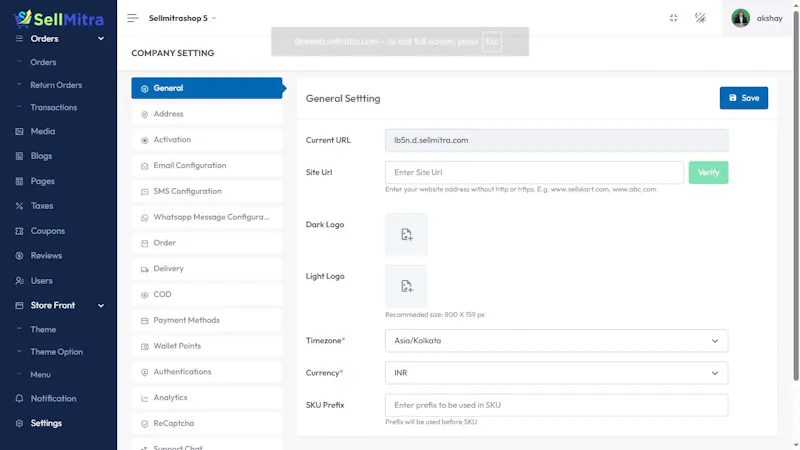
Task: Open the COD settings tab
Action: click(x=207, y=294)
